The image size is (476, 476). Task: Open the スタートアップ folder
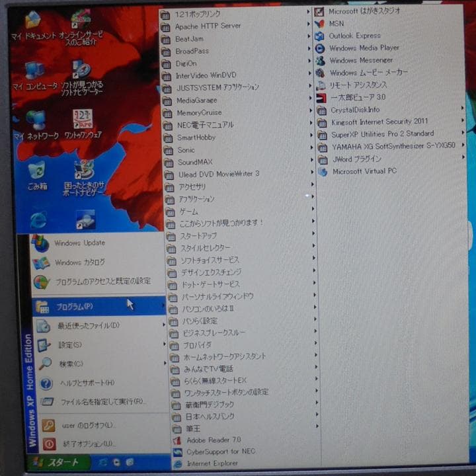241,236
